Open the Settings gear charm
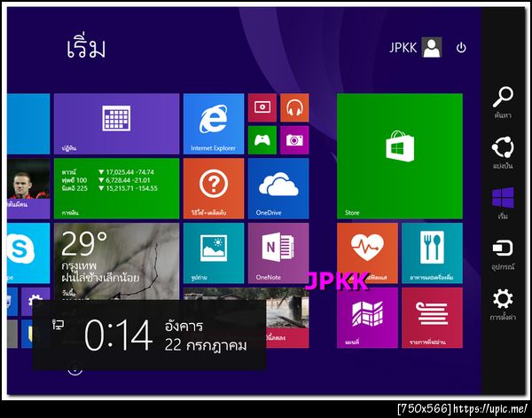This screenshot has height=418, width=532. click(503, 304)
